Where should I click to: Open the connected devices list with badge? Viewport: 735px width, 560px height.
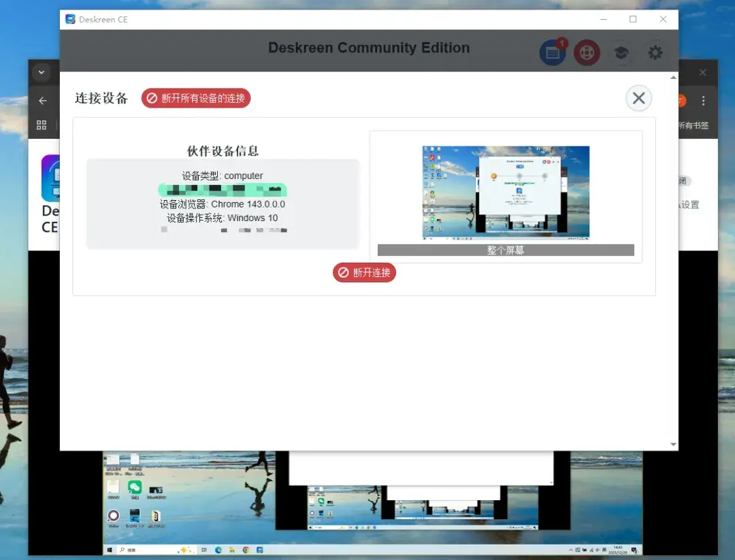pos(553,52)
